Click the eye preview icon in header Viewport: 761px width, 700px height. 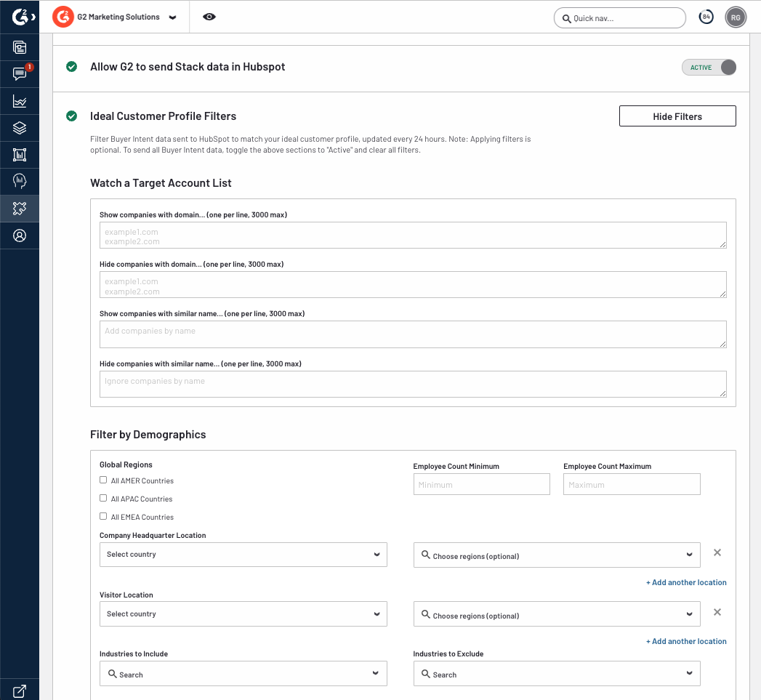(209, 17)
